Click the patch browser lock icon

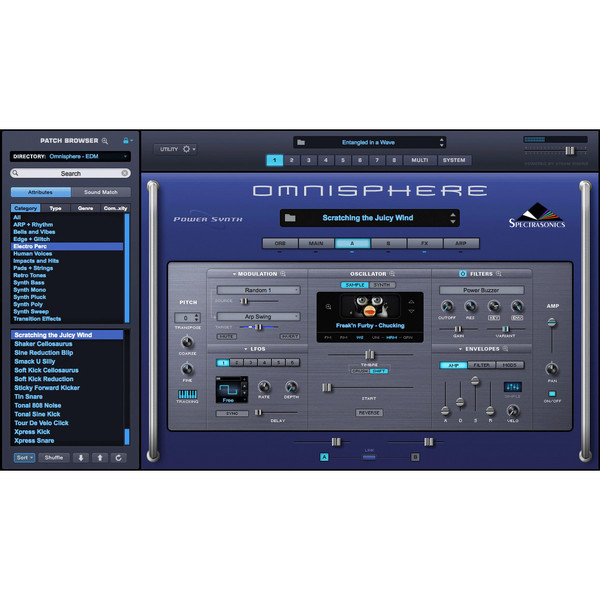coord(126,140)
